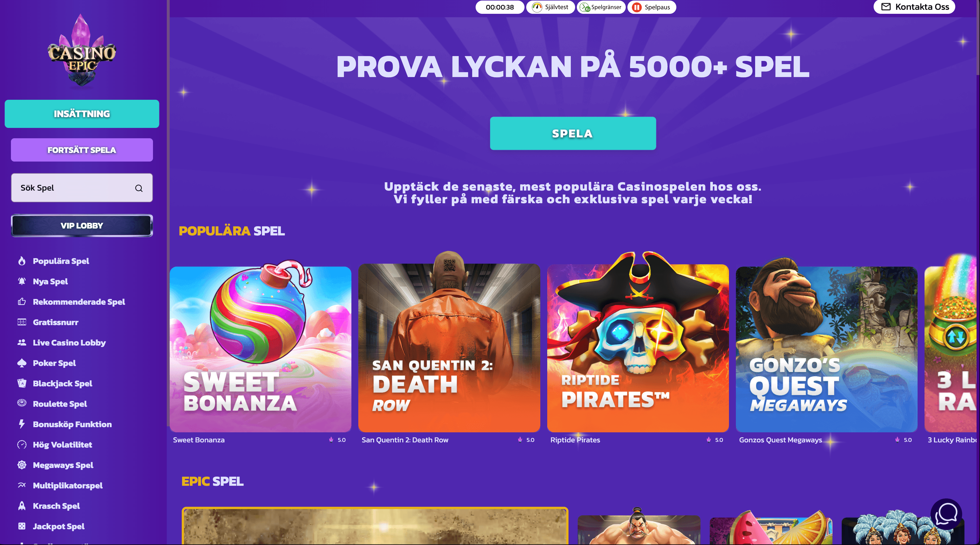Open the VIP LOBBY button
Image resolution: width=980 pixels, height=545 pixels.
(x=82, y=226)
